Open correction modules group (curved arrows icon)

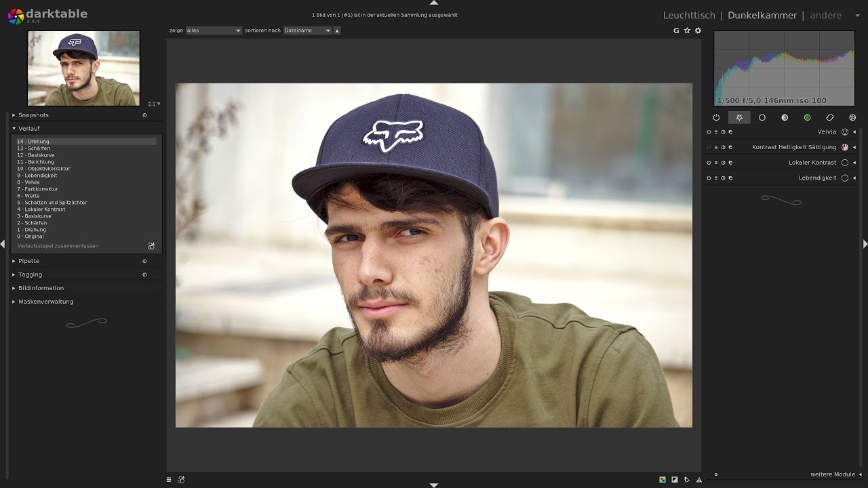click(830, 117)
